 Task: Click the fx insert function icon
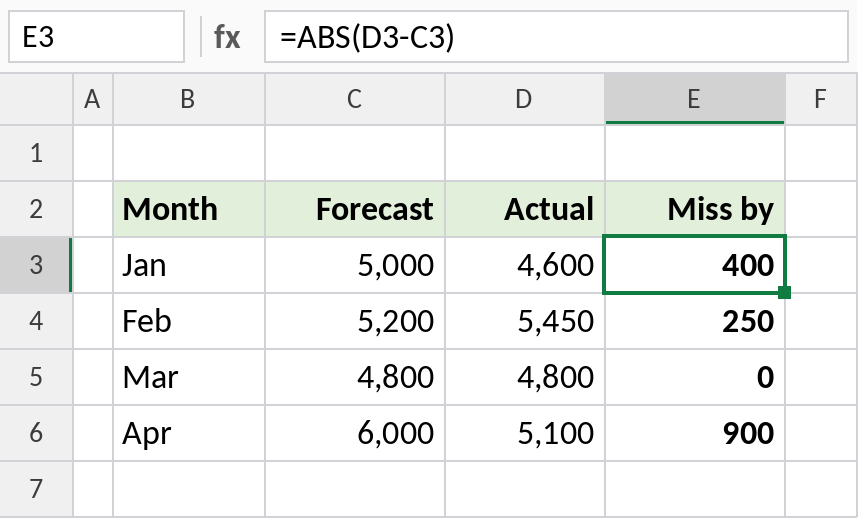tap(227, 37)
